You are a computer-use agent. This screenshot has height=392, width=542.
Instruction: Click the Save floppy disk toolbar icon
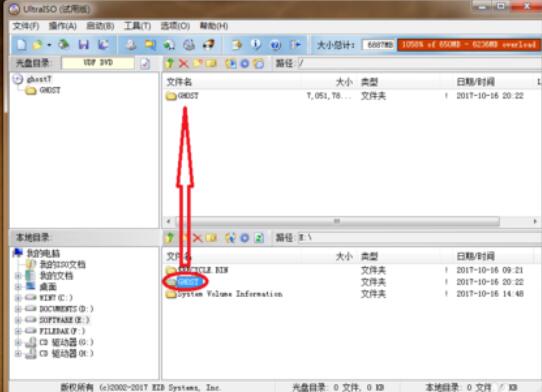coord(84,45)
